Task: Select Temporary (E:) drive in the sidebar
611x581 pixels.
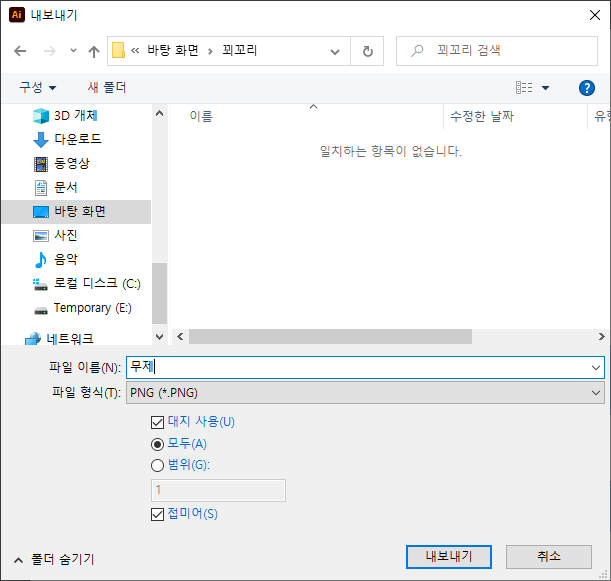Action: [83, 308]
